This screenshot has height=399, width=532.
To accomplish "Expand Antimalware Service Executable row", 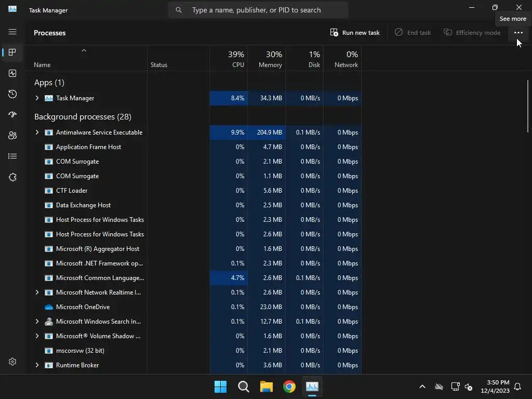I will pos(37,132).
